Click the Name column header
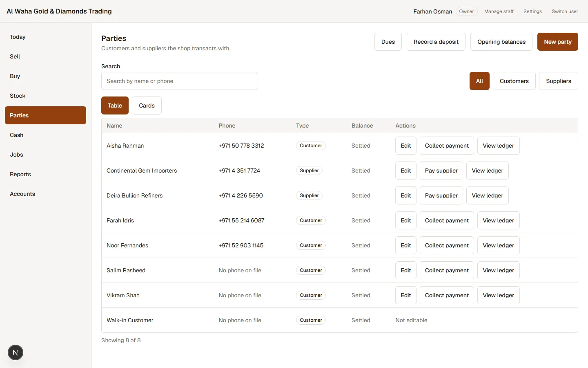588x368 pixels. tap(114, 126)
